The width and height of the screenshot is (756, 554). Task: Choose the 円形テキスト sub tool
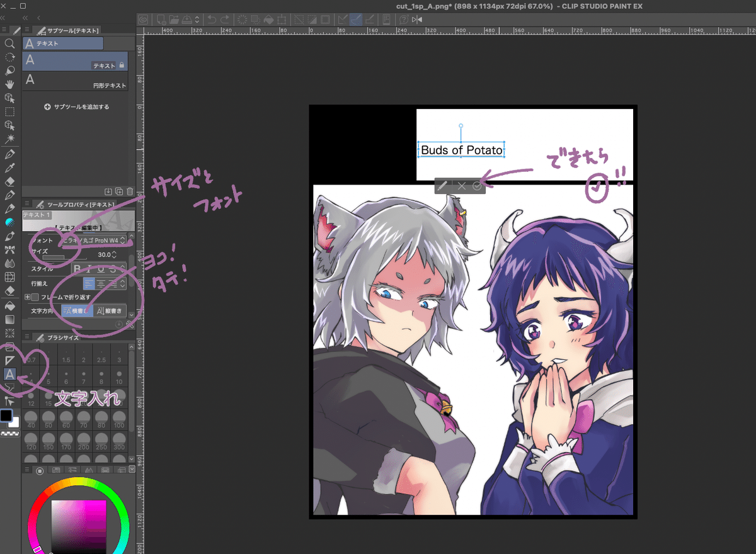(x=75, y=81)
